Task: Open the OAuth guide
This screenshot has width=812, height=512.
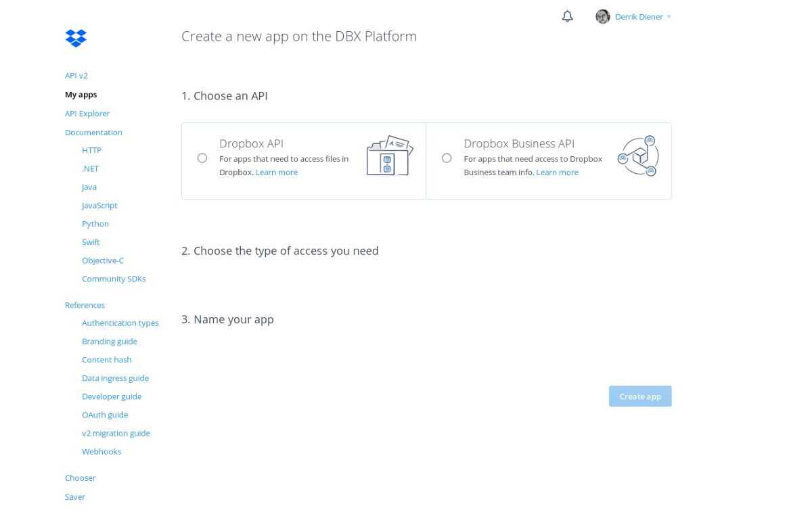Action: (105, 414)
